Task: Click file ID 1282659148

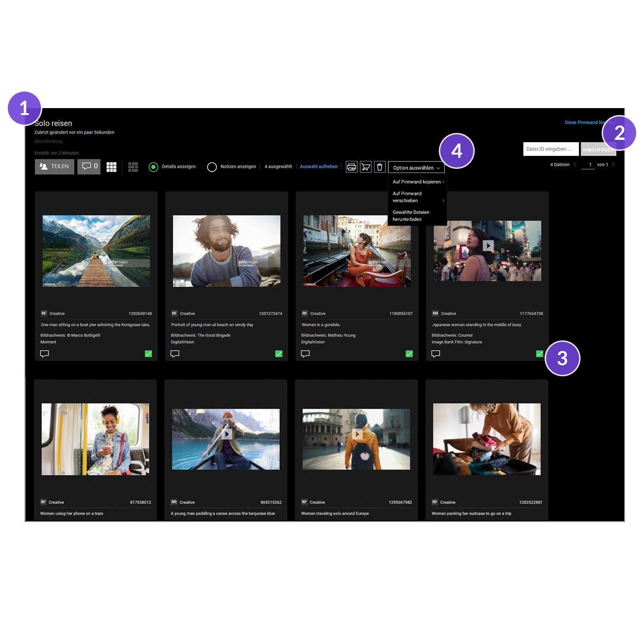Action: coord(140,314)
